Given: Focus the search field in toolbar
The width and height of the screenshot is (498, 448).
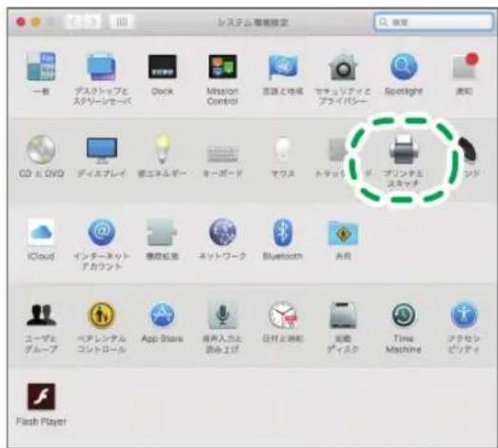Looking at the screenshot, I should [433, 22].
